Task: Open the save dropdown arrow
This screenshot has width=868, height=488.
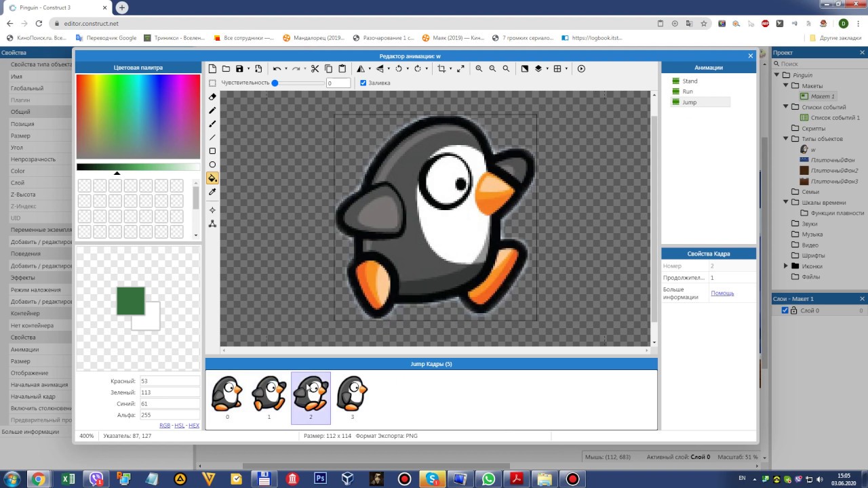Action: tap(248, 68)
